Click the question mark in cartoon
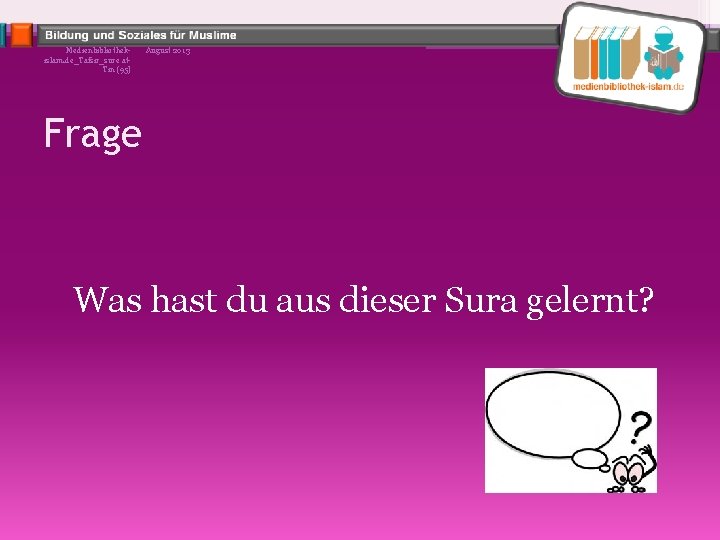This screenshot has height=540, width=720. tap(640, 428)
